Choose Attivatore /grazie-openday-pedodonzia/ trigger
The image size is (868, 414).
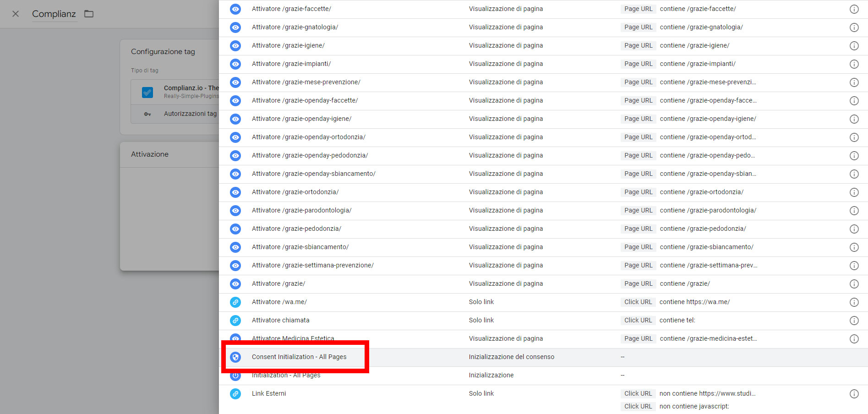click(310, 155)
